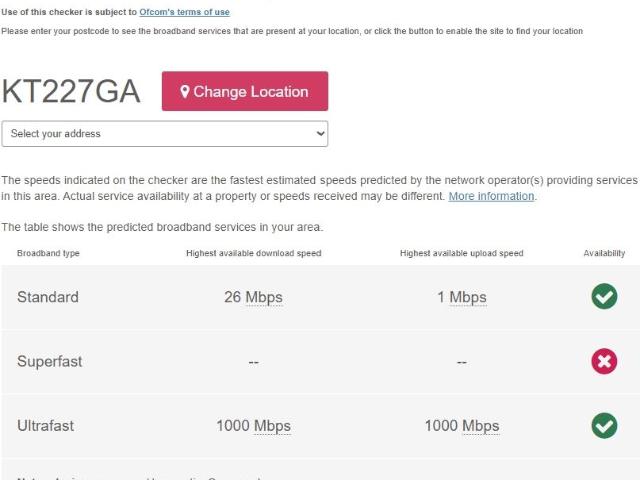The width and height of the screenshot is (640, 480).
Task: Follow the More information link
Action: (491, 196)
